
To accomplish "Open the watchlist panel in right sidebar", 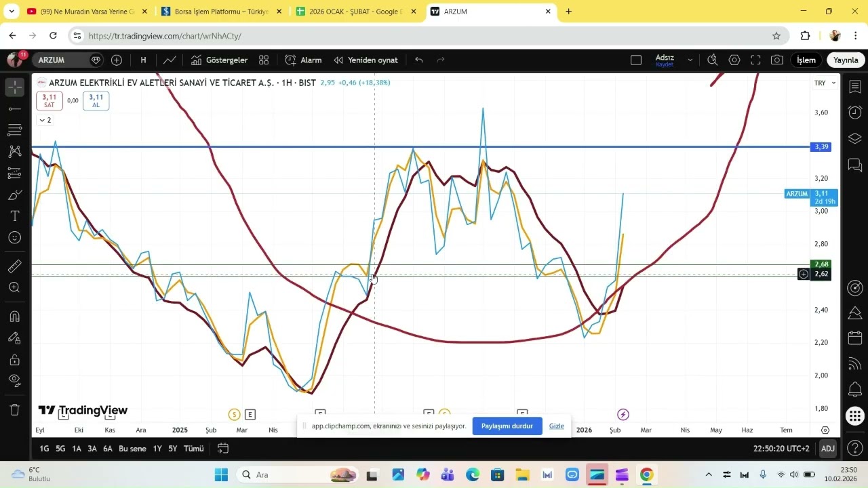I will 855,87.
